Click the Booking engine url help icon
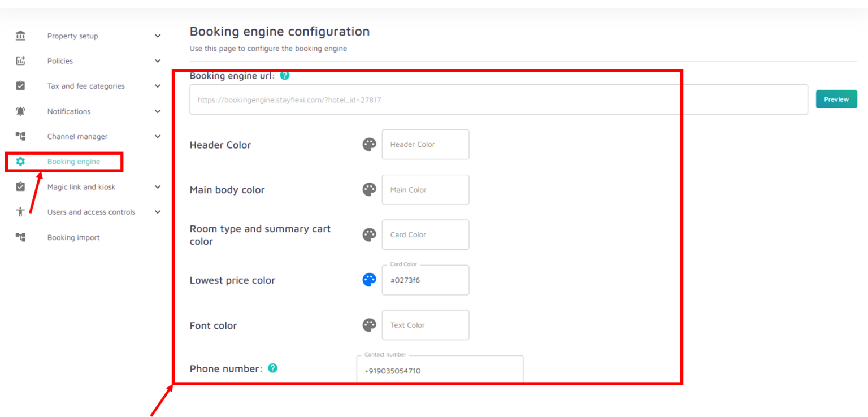Viewport: 868px width, 417px height. (x=284, y=75)
